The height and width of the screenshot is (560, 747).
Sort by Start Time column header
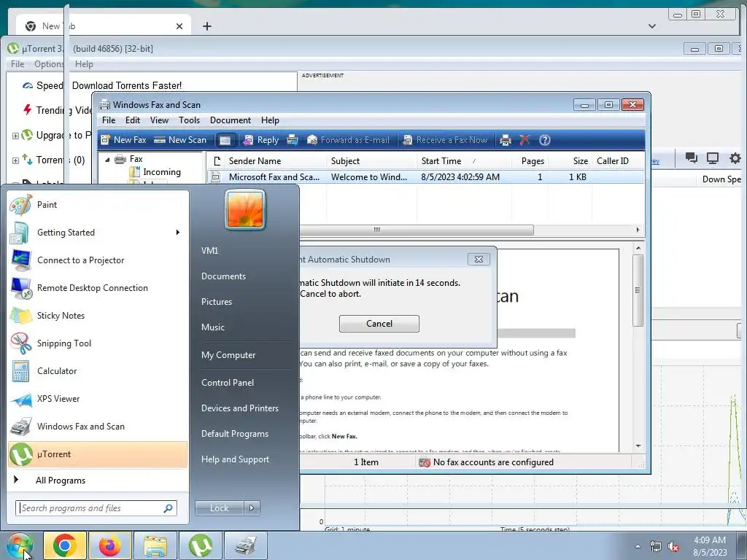point(463,161)
